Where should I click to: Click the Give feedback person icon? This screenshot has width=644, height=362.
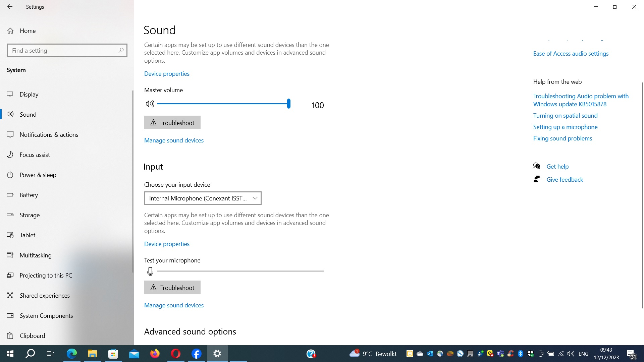(536, 179)
